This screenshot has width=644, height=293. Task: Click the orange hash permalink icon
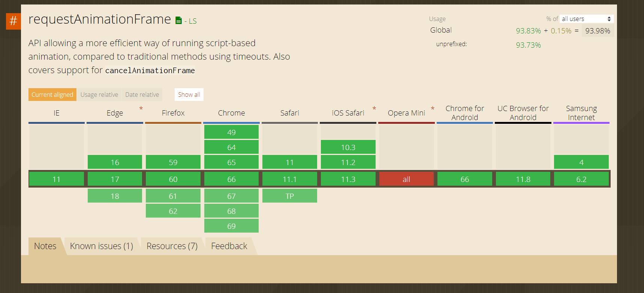tap(13, 21)
